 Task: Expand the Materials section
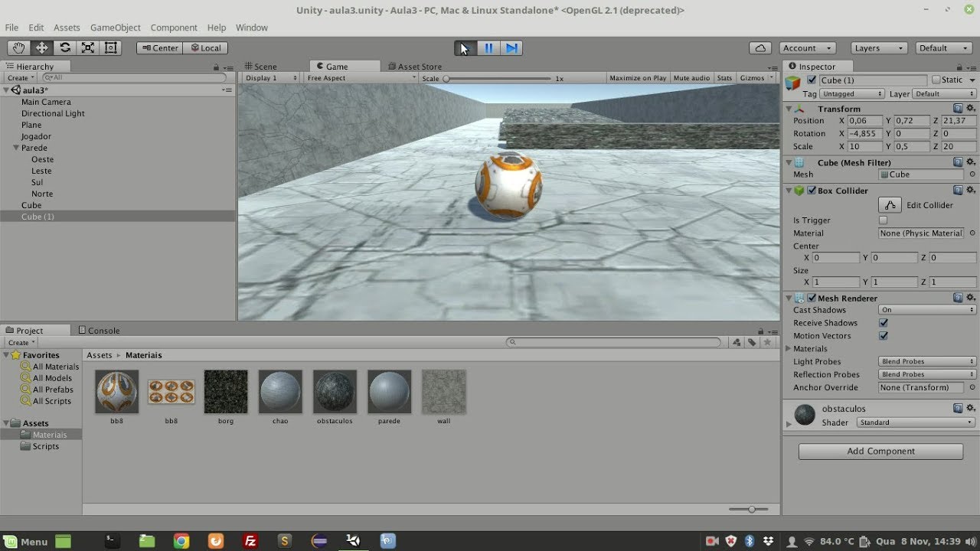pyautogui.click(x=789, y=349)
